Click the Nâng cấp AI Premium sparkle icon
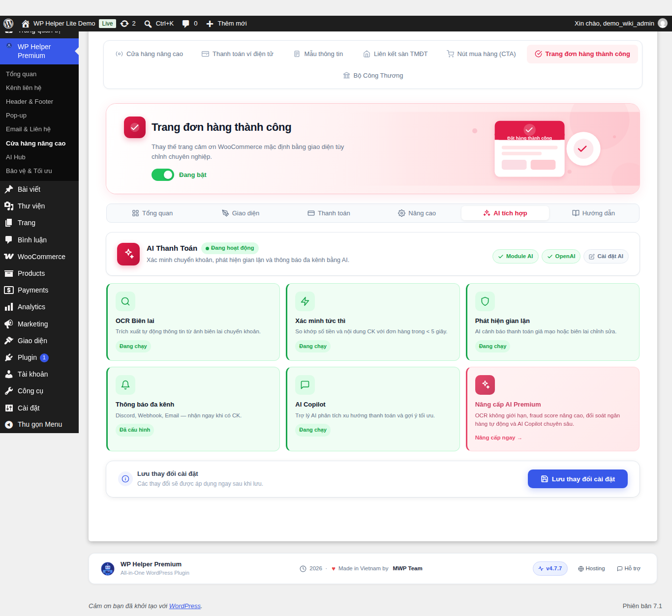 point(485,385)
